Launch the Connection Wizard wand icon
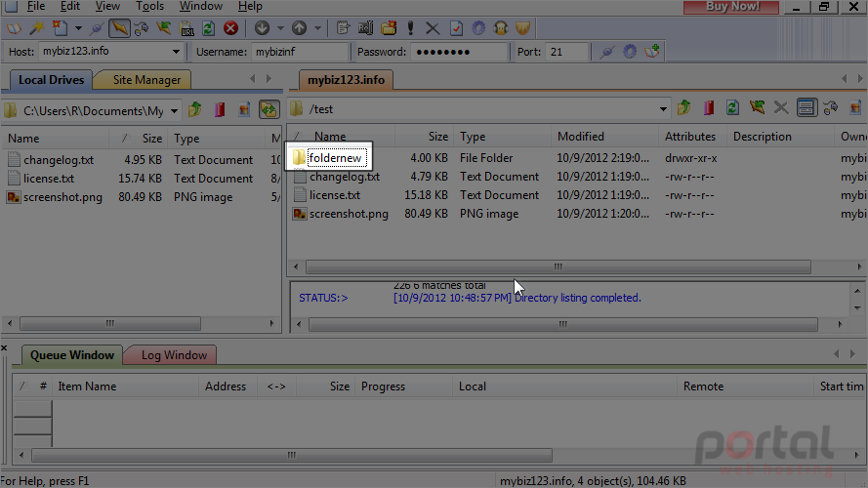 coord(37,28)
